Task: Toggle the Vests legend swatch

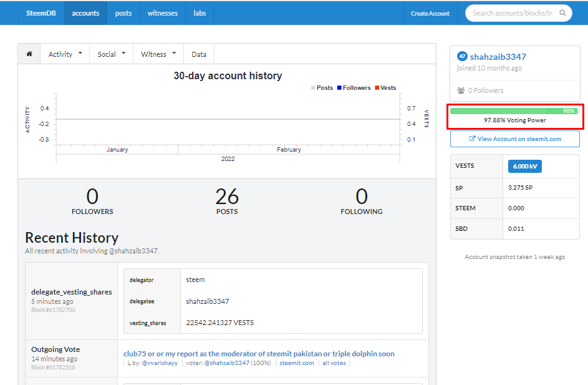Action: coord(377,88)
